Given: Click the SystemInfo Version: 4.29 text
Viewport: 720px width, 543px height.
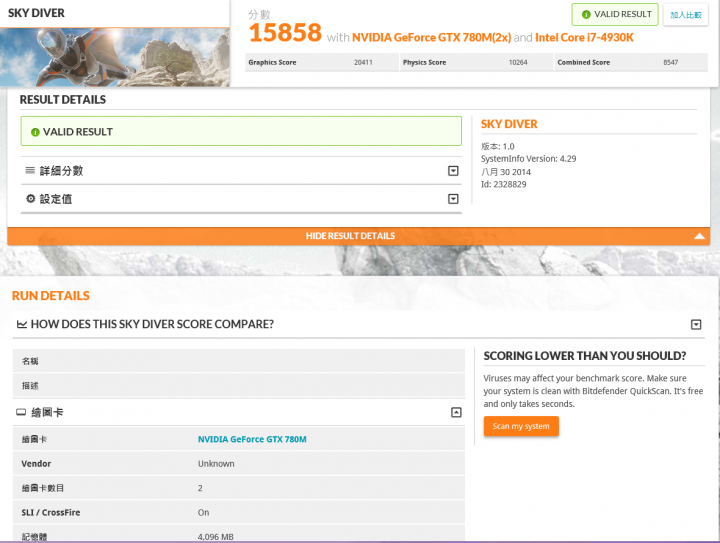Looking at the screenshot, I should (x=529, y=159).
